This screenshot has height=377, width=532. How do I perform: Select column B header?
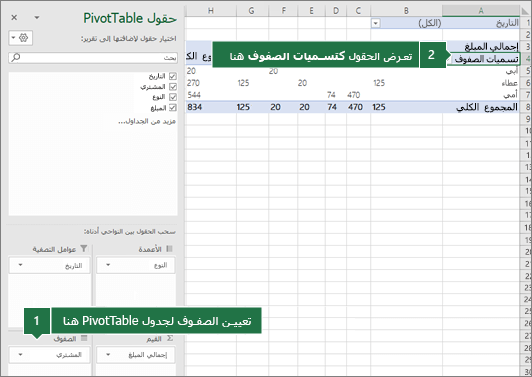tap(406, 11)
